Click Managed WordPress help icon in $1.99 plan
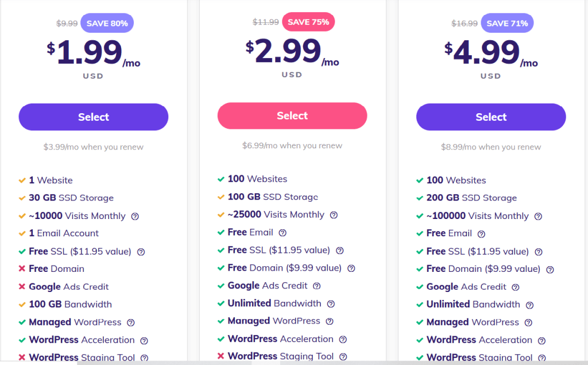Viewport: 588px width, 365px height. coord(131,322)
